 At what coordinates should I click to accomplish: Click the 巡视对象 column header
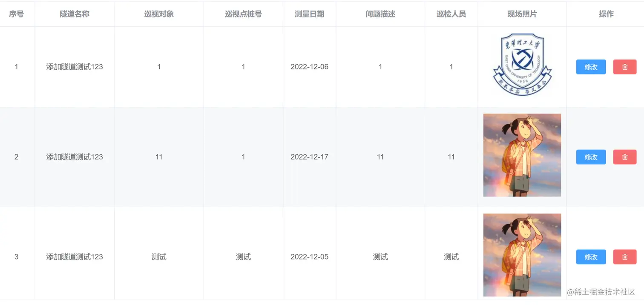point(159,14)
